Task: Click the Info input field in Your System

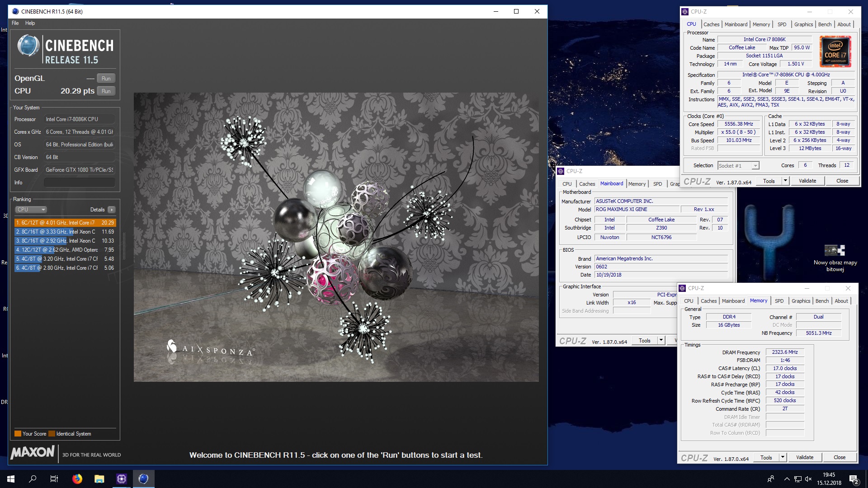Action: pyautogui.click(x=79, y=183)
